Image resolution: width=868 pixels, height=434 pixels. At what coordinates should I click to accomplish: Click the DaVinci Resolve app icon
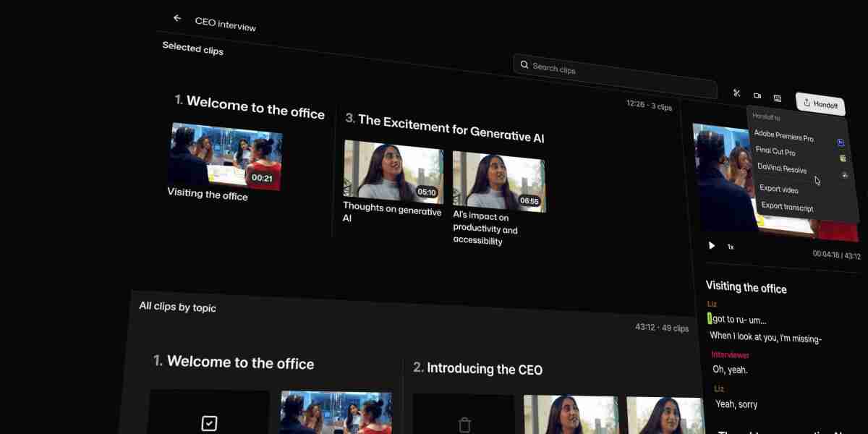point(845,175)
